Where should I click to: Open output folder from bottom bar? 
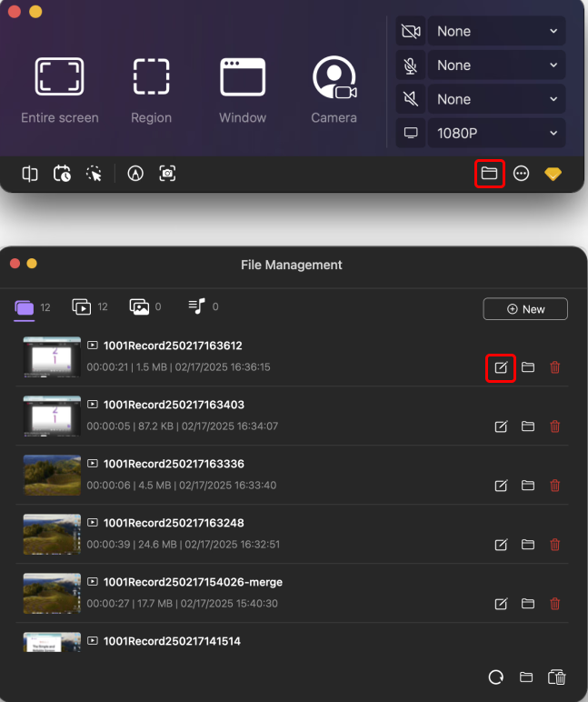click(x=526, y=677)
